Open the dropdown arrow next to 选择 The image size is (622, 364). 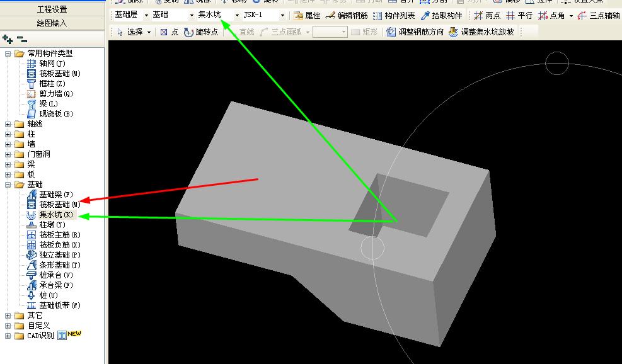(149, 32)
